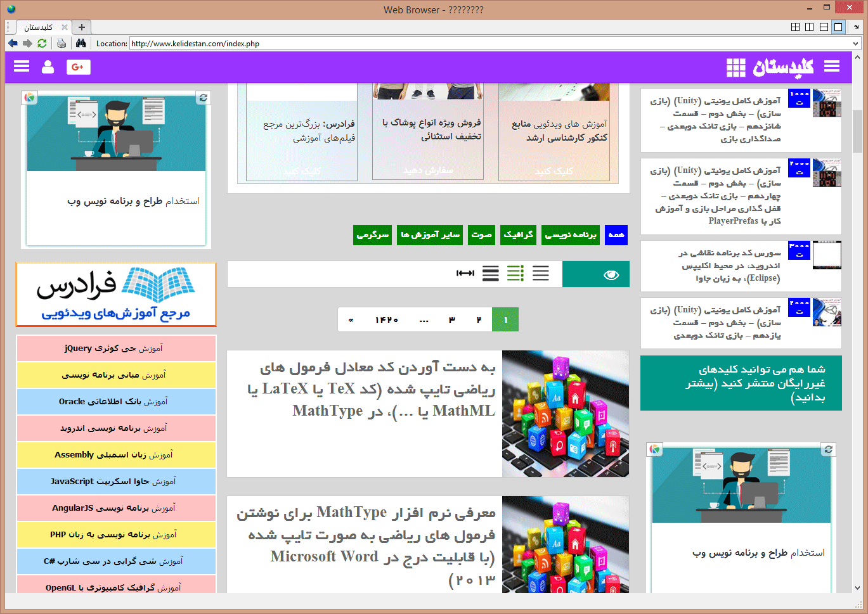The height and width of the screenshot is (614, 868).
Task: Click the Google Plus button
Action: pos(79,67)
